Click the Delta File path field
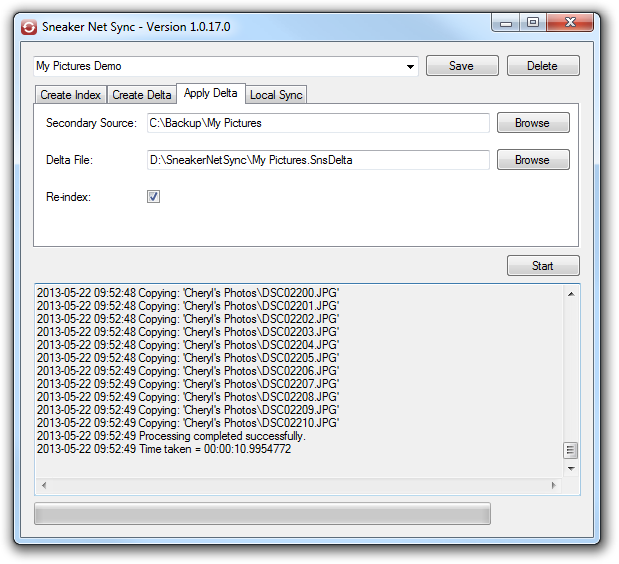619x564 pixels. [x=318, y=160]
